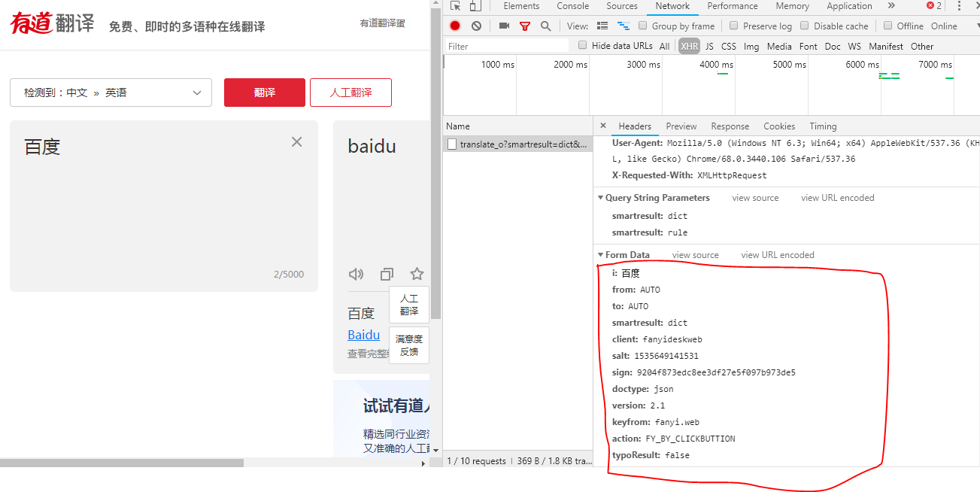Image resolution: width=980 pixels, height=492 pixels.
Task: Click the star favorite icon
Action: click(x=417, y=274)
